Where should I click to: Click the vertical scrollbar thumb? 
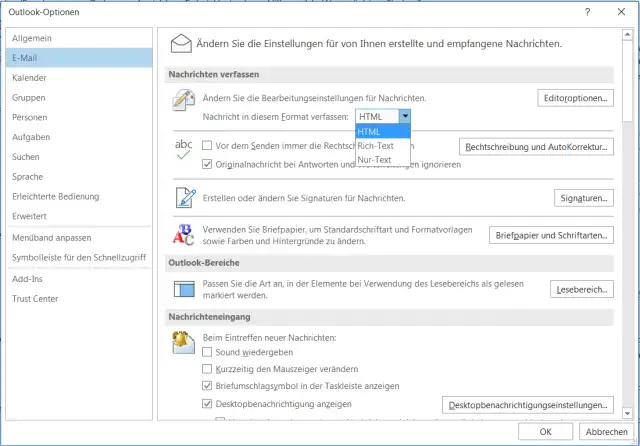click(627, 81)
